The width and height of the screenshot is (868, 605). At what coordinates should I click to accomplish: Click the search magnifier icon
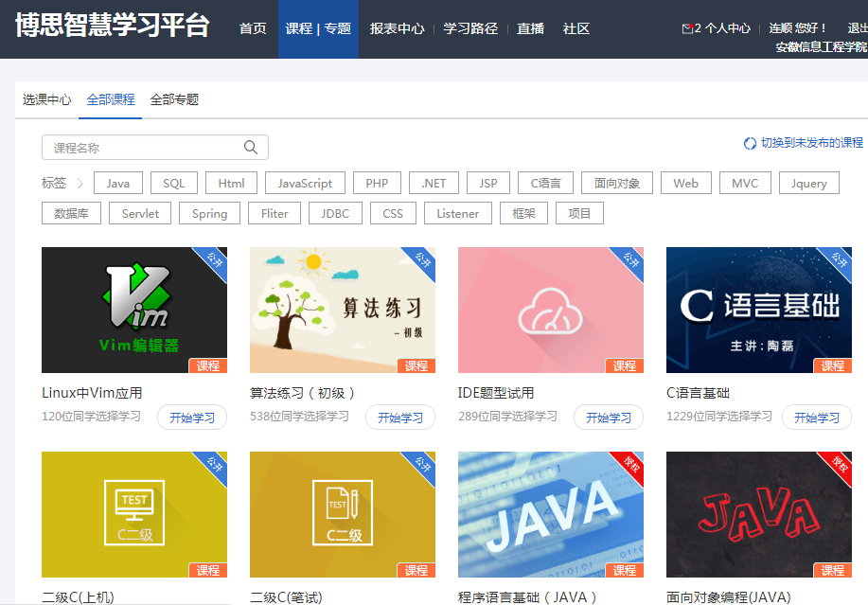coord(250,147)
